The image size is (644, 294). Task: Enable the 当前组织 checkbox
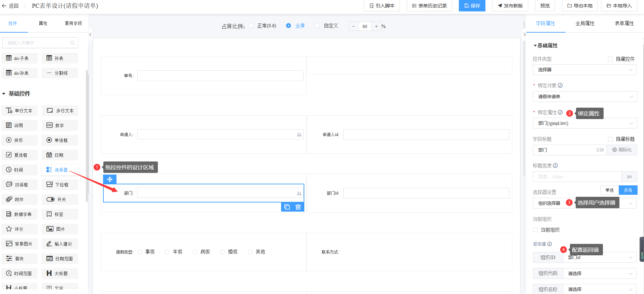pyautogui.click(x=535, y=230)
